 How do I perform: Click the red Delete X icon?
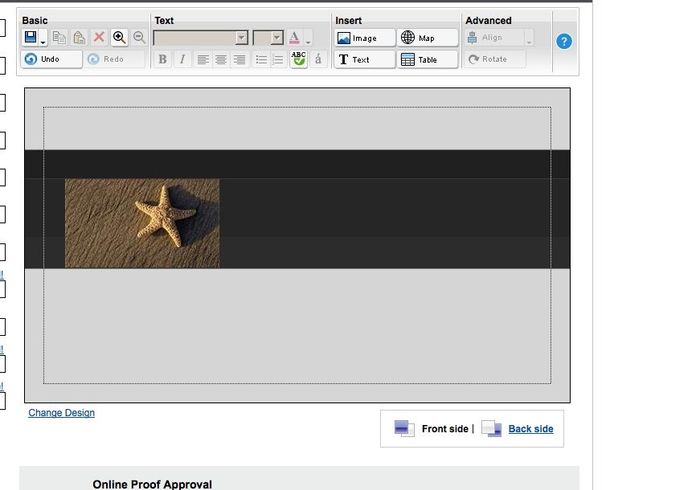(99, 37)
